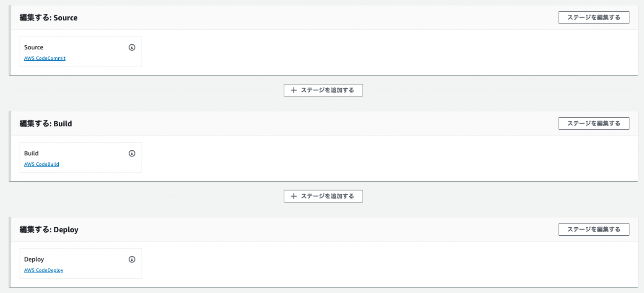Select the Deploy action card
This screenshot has width=644, height=293.
click(80, 263)
